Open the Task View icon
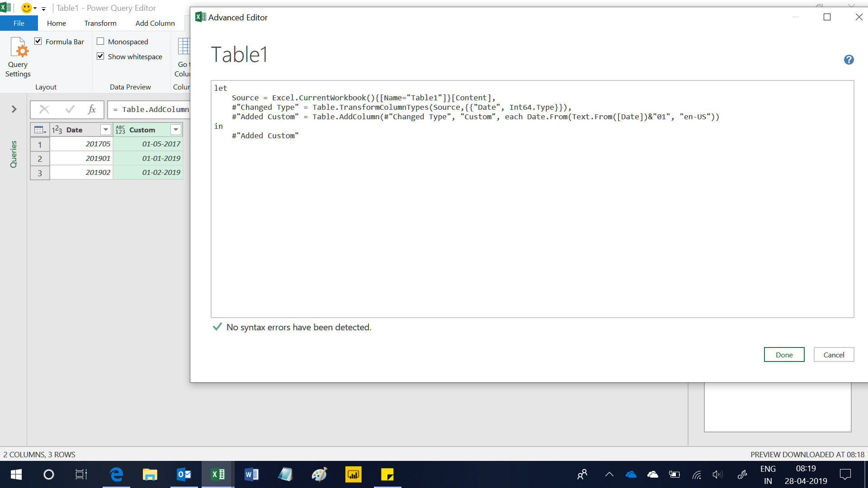This screenshot has height=488, width=868. pos(81,474)
